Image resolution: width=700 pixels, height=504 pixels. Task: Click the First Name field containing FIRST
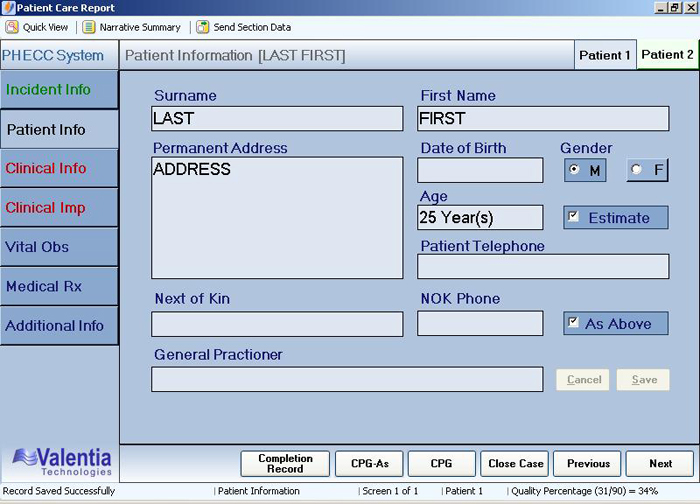pyautogui.click(x=543, y=119)
